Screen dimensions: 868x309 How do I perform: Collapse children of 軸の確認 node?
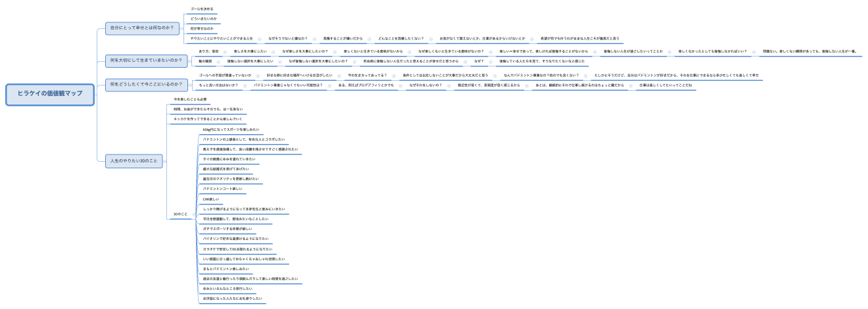pos(219,61)
